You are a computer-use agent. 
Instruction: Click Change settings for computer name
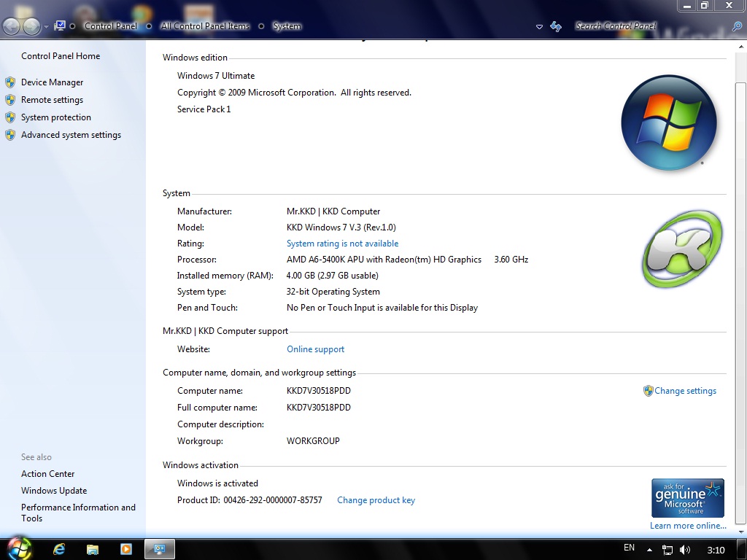pyautogui.click(x=685, y=391)
